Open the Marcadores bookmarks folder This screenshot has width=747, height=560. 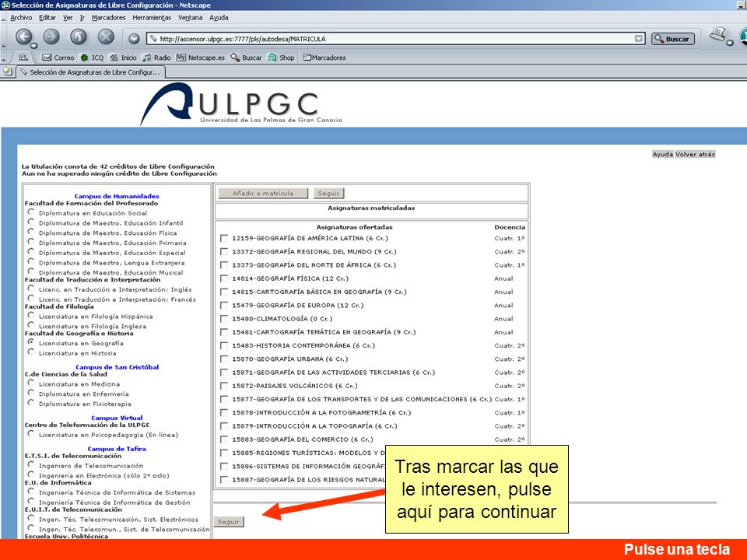[324, 58]
